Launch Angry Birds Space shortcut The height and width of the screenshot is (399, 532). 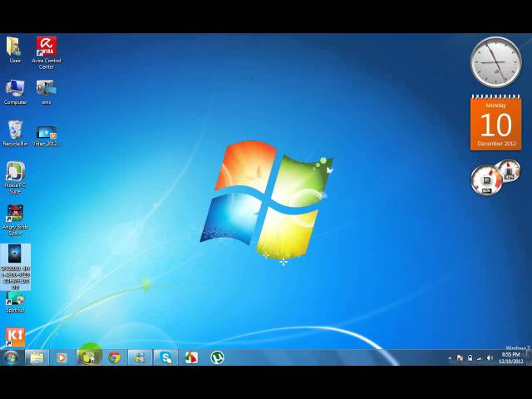(x=15, y=220)
